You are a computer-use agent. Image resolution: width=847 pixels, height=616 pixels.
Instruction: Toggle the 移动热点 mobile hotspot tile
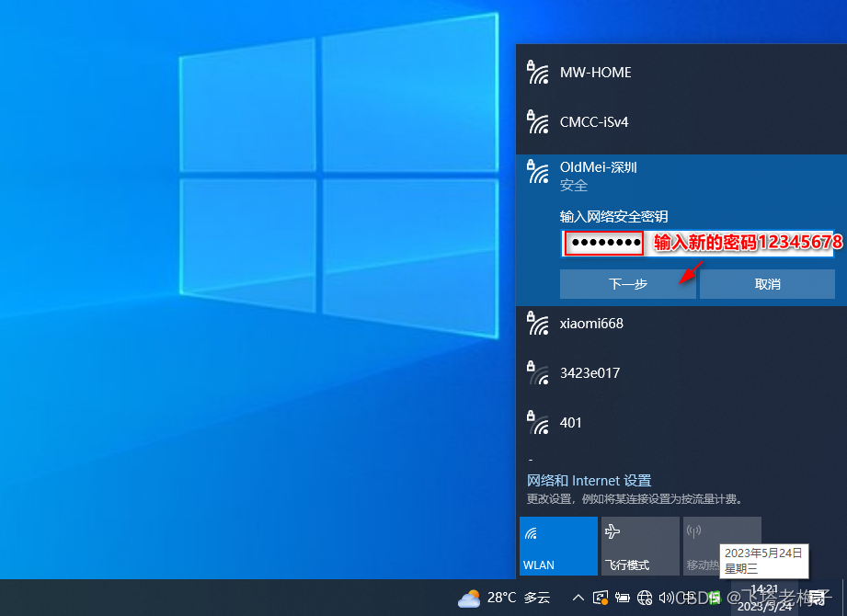[x=722, y=546]
